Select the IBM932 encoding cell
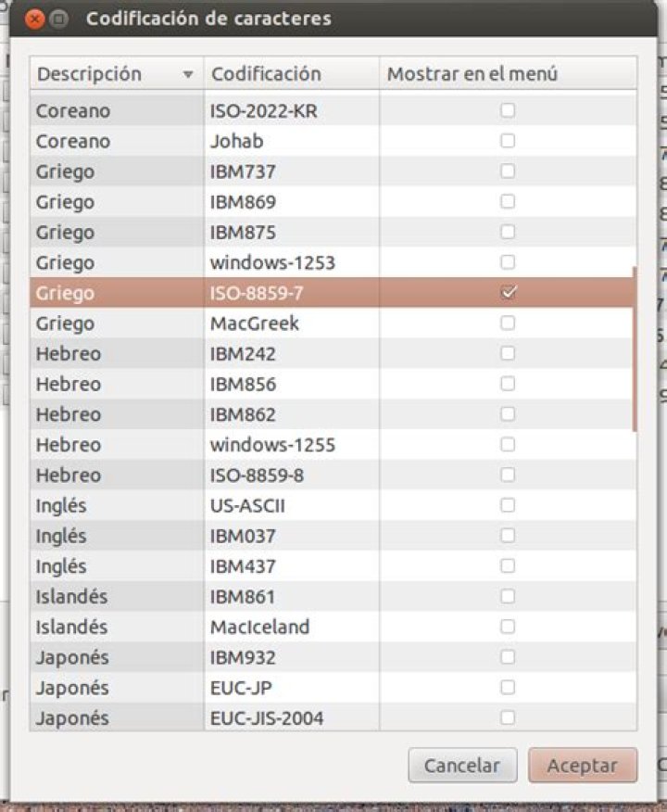The width and height of the screenshot is (667, 812). 292,657
